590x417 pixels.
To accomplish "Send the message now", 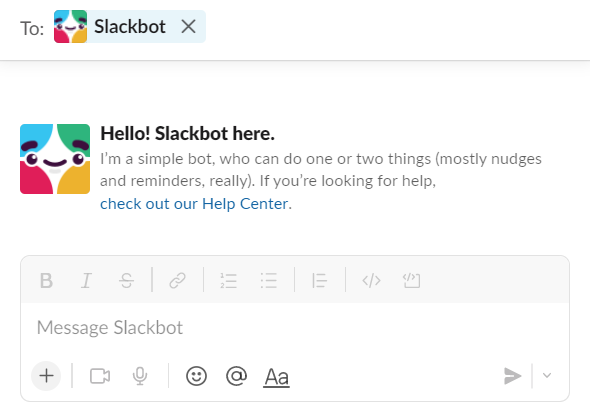I will click(512, 376).
